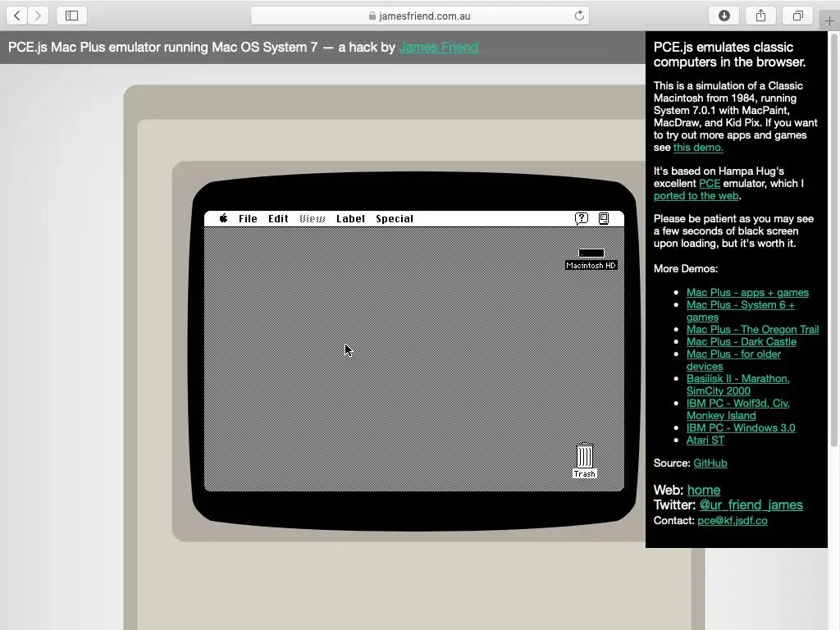Open Mac Plus - System 6 + games demo
This screenshot has height=630, width=840.
coord(741,311)
